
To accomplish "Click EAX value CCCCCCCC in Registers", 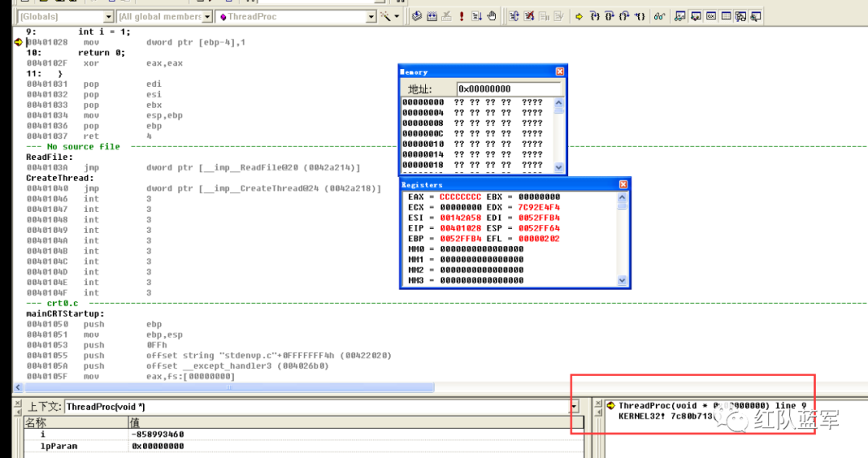I will 460,196.
